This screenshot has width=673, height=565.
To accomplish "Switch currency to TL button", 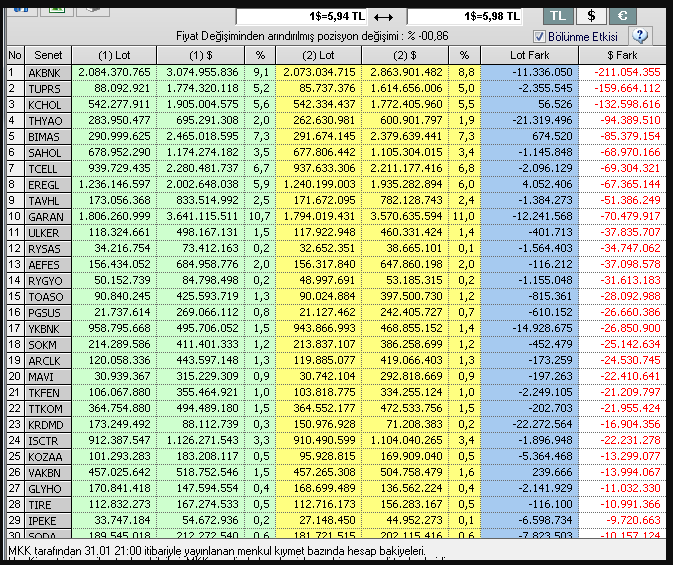I will (558, 16).
